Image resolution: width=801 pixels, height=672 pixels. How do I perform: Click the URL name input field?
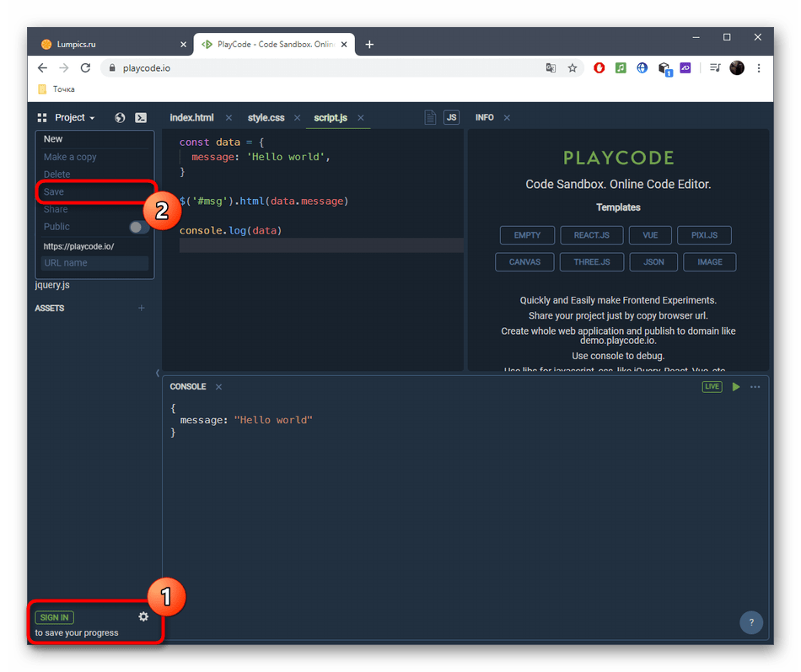click(x=94, y=263)
